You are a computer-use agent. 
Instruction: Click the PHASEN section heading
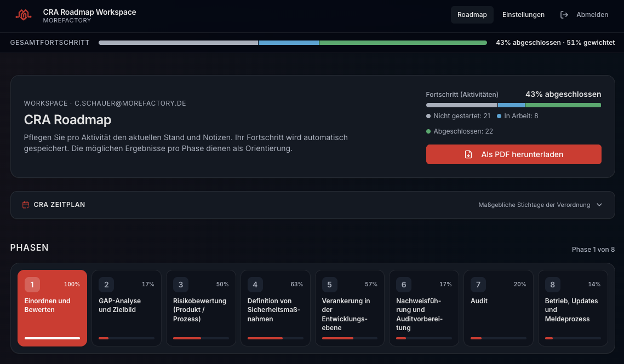pyautogui.click(x=30, y=247)
